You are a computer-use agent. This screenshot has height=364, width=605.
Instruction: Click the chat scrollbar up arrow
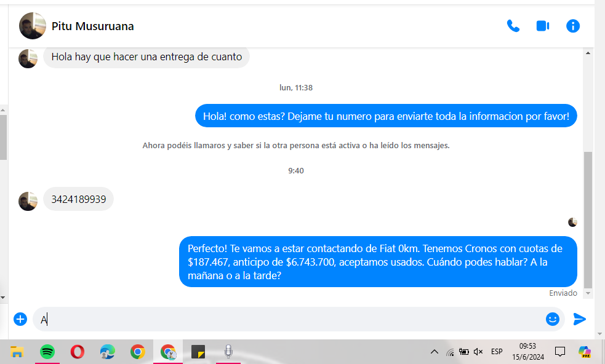[588, 53]
